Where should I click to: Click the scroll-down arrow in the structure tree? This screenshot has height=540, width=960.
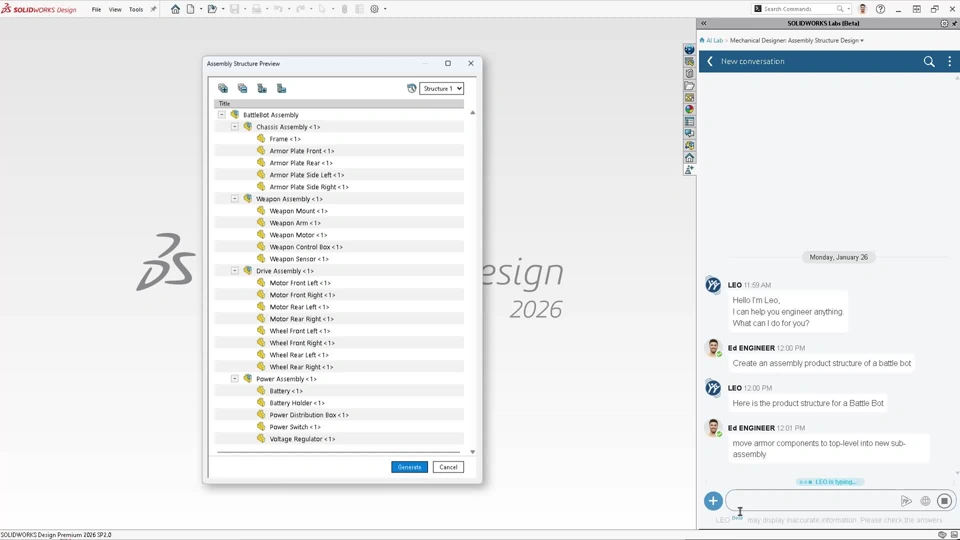tap(472, 452)
